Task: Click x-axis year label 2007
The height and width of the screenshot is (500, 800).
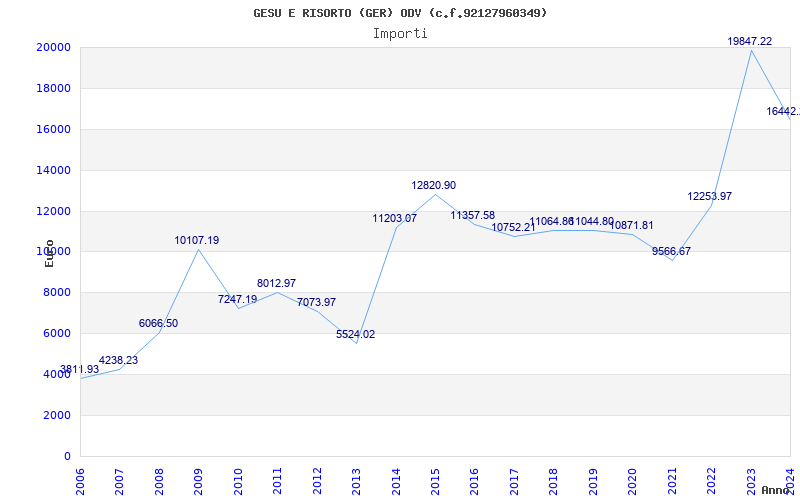Action: coord(120,481)
